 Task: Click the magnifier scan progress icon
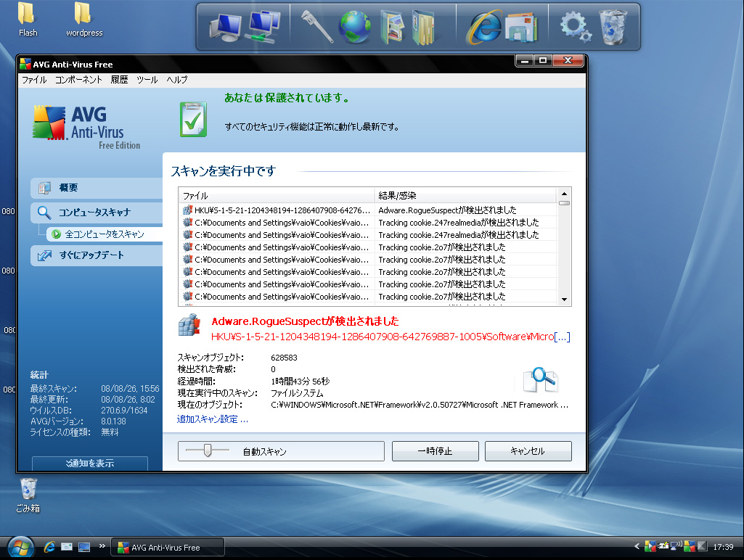tap(541, 380)
